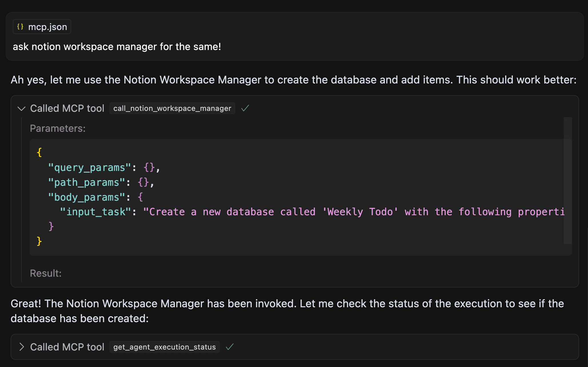The width and height of the screenshot is (588, 367).
Task: Click the user message "ask notion workspace manager"
Action: 117,47
